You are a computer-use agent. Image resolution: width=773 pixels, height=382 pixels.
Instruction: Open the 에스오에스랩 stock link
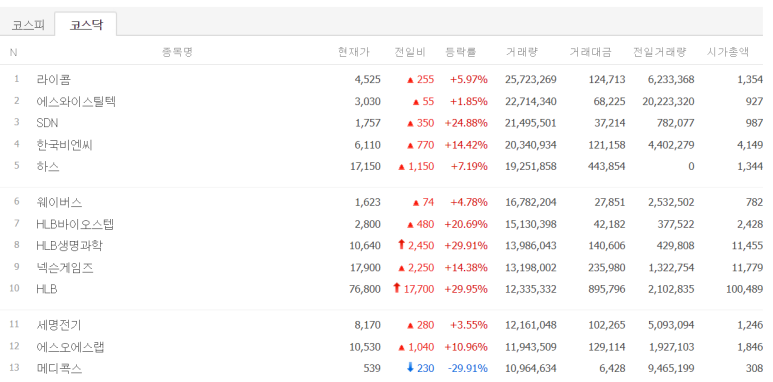(x=70, y=347)
